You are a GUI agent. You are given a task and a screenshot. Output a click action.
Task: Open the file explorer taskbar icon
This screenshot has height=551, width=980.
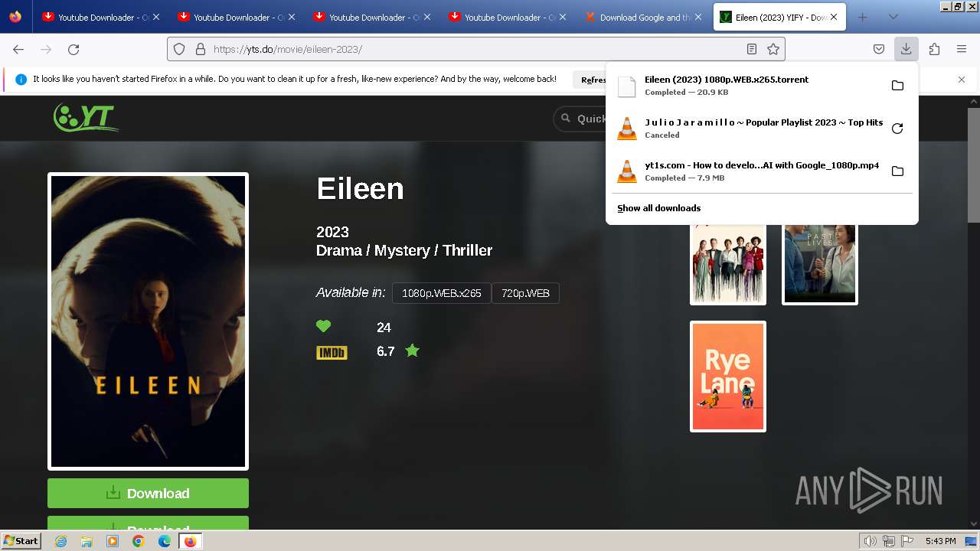point(87,541)
